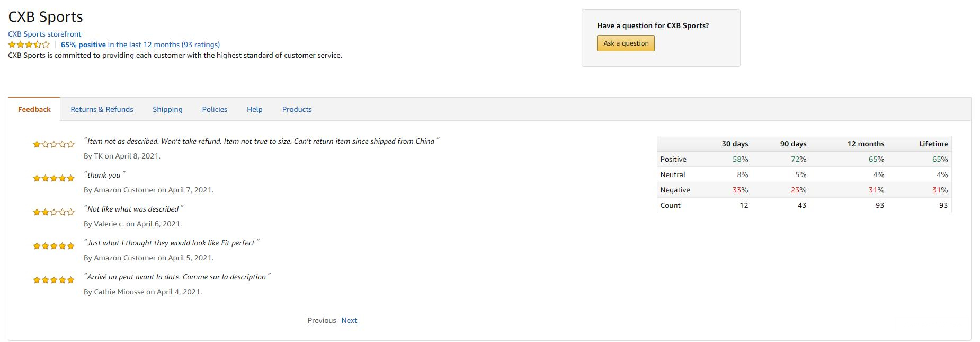This screenshot has height=342, width=980.
Task: Click five-star rating beside "thank you" review
Action: (x=54, y=178)
